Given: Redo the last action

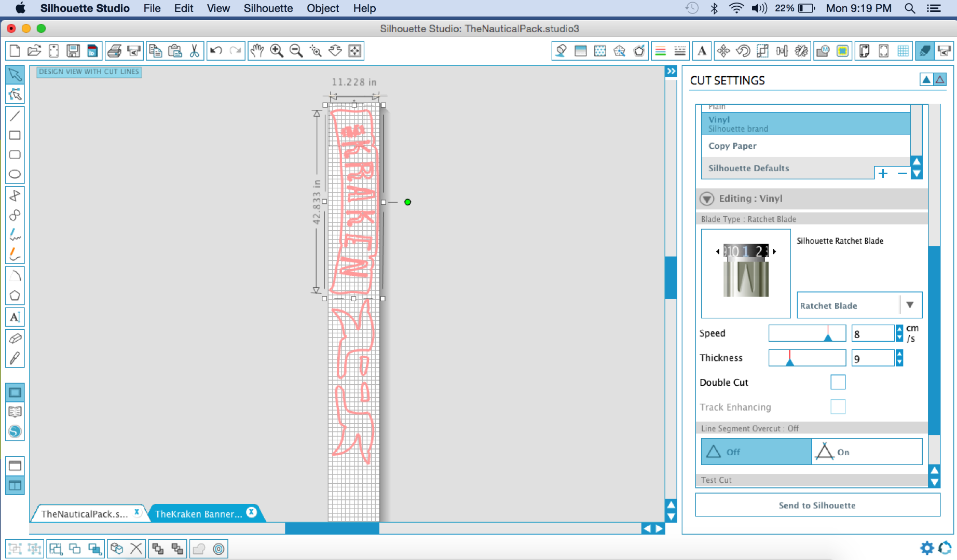Looking at the screenshot, I should point(236,51).
